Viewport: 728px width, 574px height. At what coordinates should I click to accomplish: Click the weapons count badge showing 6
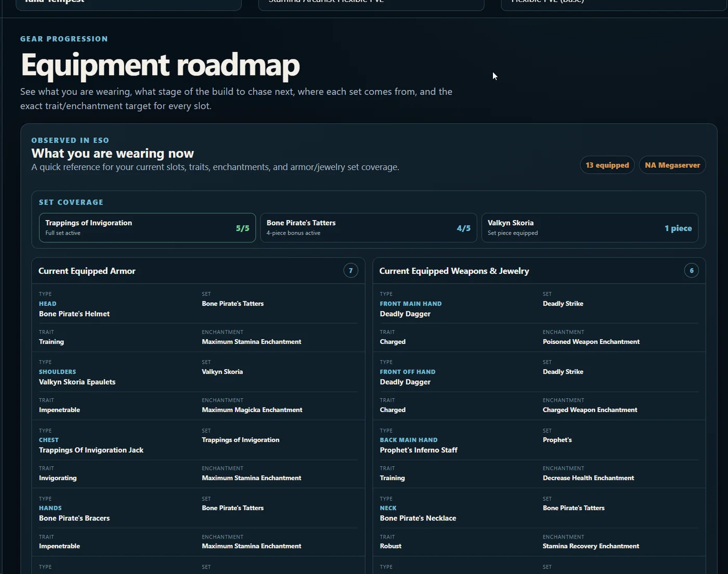click(x=692, y=271)
